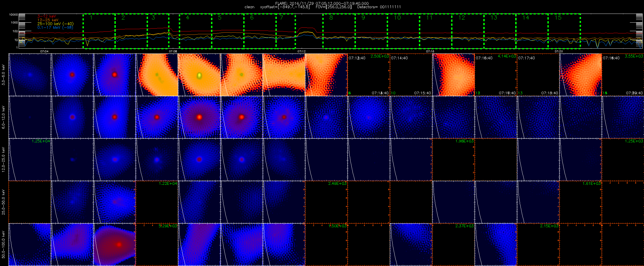Open the interval 14 orange 3.0-6.0 keV image
The width and height of the screenshot is (644, 266).
581,75
